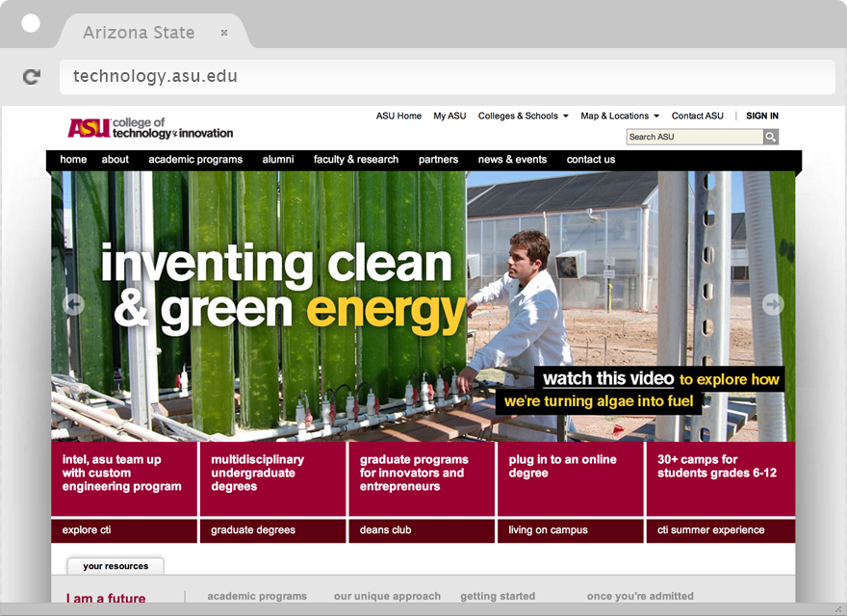847x616 pixels.
Task: Click the ASU college logo
Action: click(x=150, y=128)
